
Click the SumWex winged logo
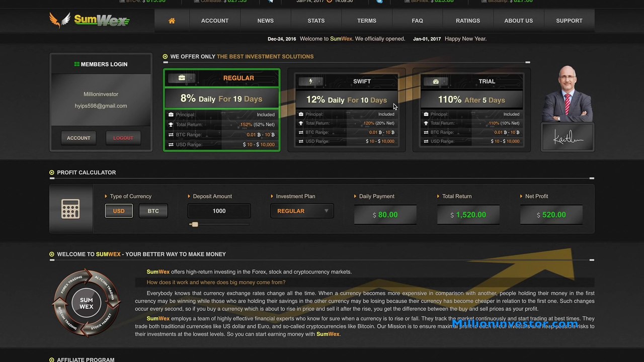click(x=89, y=20)
